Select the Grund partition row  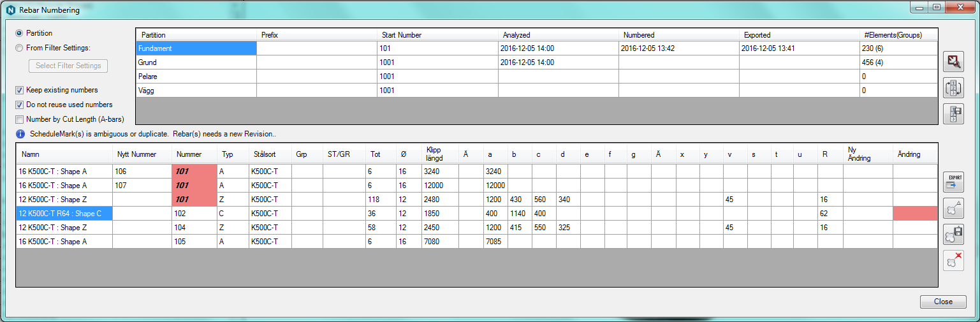pyautogui.click(x=537, y=62)
